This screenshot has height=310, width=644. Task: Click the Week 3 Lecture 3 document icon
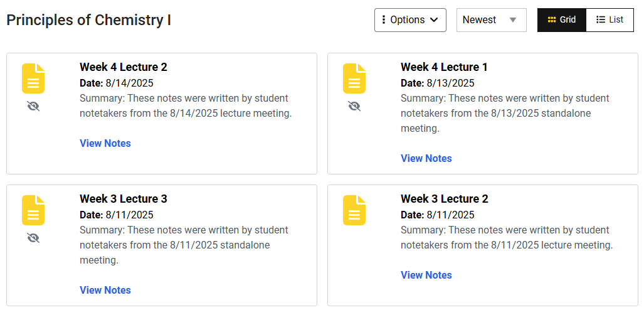[x=33, y=210]
